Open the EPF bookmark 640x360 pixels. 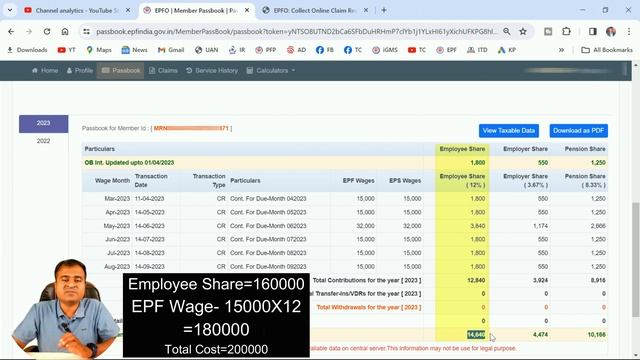tap(446, 50)
